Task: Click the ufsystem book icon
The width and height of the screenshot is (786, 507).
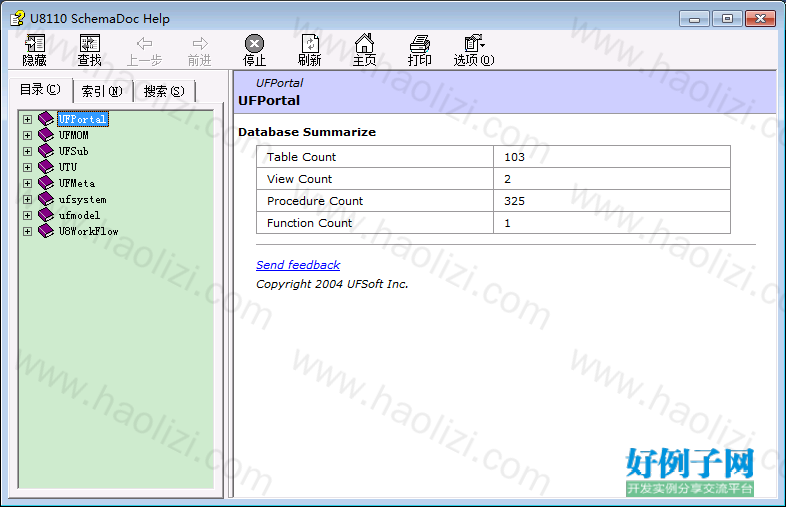Action: 46,199
